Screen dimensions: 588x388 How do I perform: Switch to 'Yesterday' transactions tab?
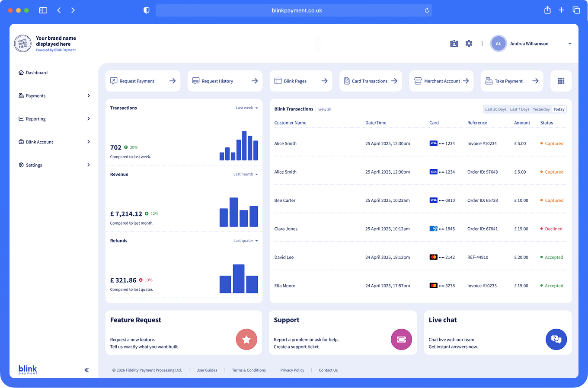click(541, 109)
